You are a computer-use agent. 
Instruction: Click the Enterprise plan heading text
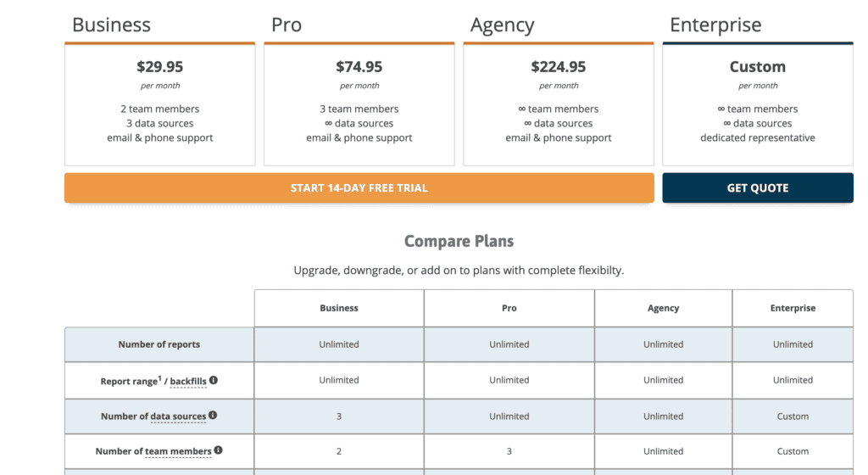(715, 25)
